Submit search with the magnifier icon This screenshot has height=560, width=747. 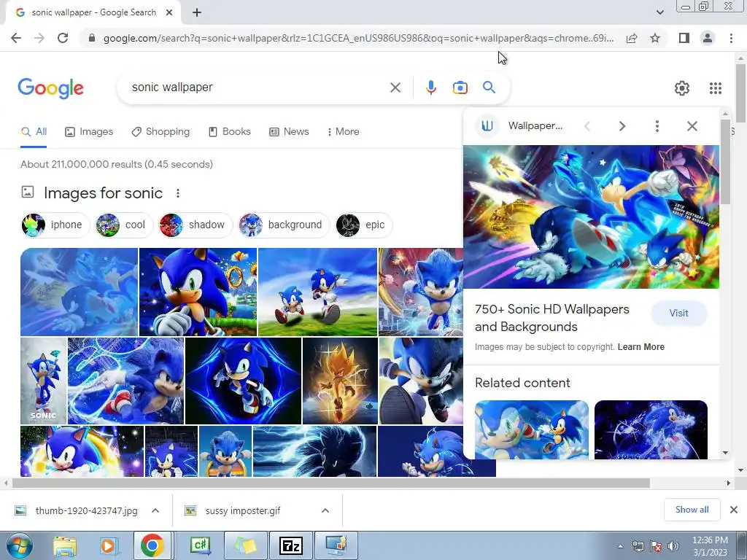tap(489, 87)
